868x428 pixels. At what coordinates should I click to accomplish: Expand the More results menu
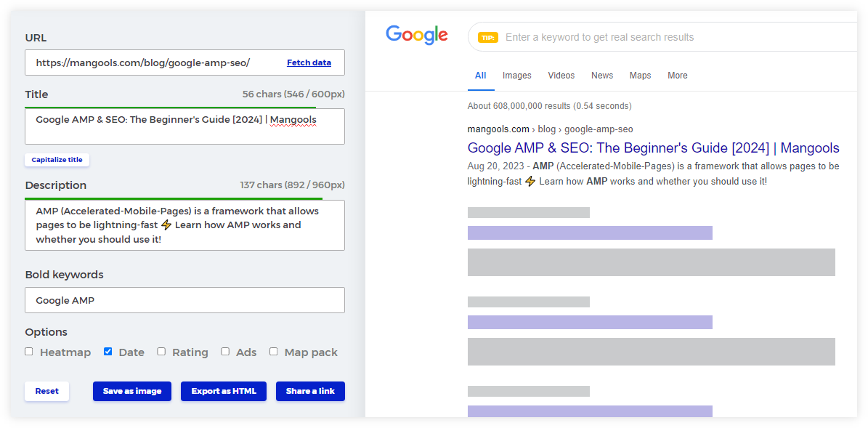pos(677,75)
